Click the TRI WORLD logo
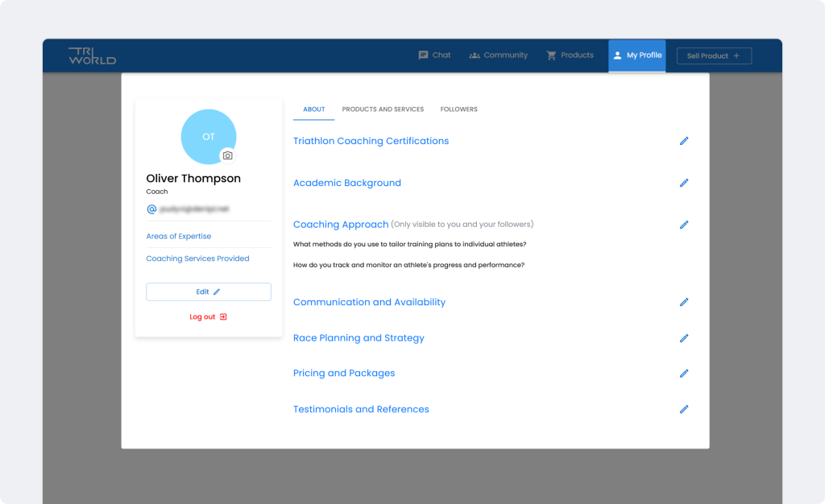 [92, 56]
